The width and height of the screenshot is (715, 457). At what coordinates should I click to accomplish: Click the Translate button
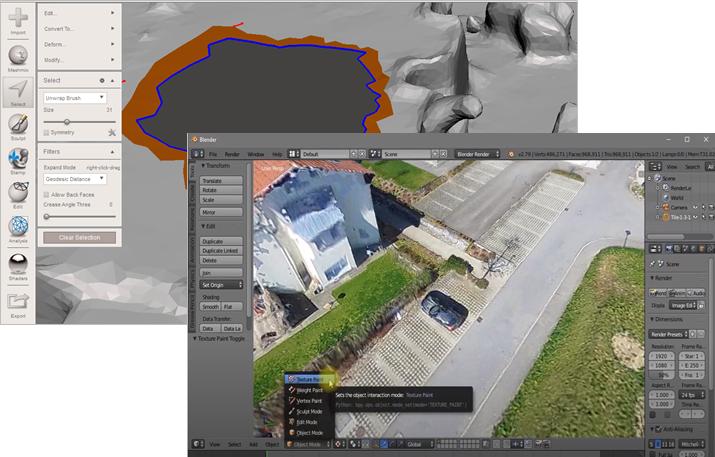tap(221, 181)
